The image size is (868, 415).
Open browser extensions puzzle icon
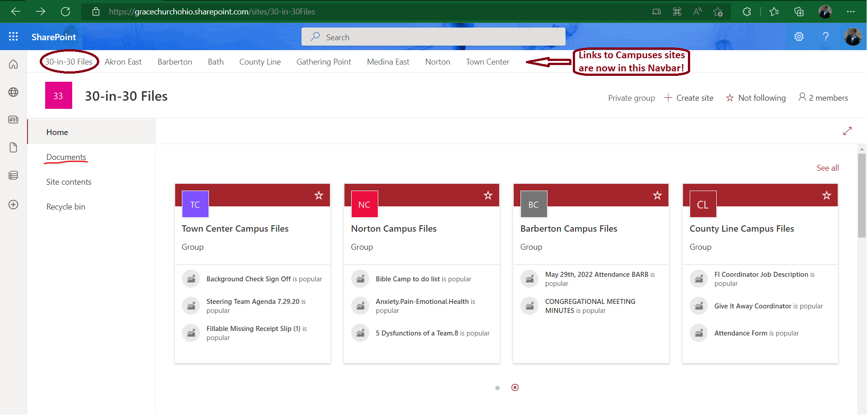pyautogui.click(x=747, y=11)
